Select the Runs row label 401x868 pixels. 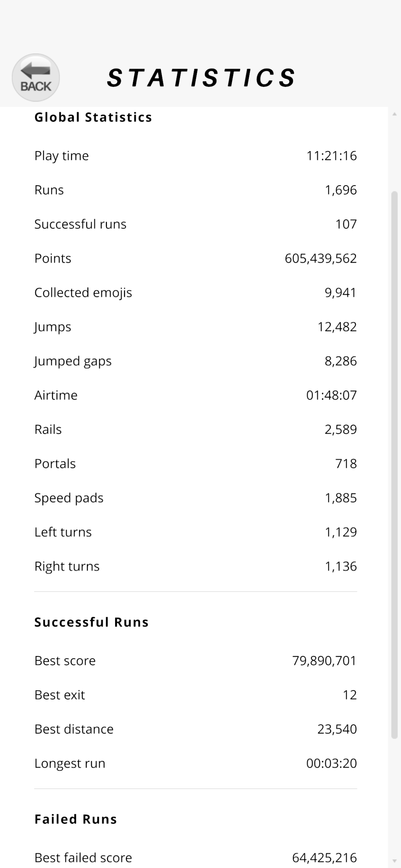tap(49, 190)
